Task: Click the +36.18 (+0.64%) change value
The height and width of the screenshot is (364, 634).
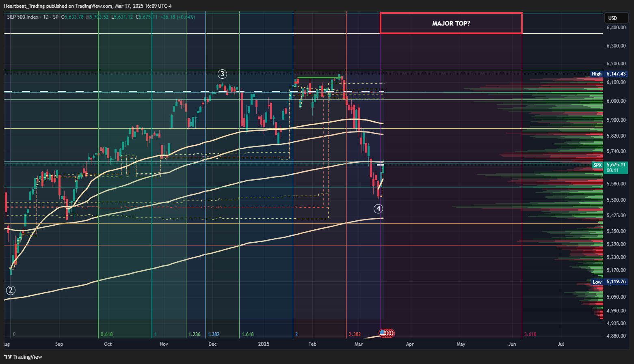Action: [x=178, y=17]
